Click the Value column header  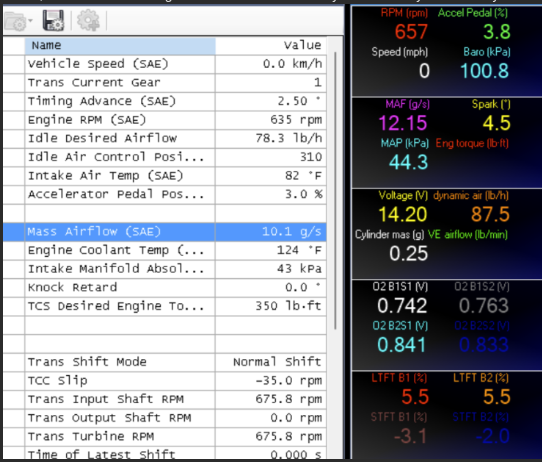click(271, 46)
